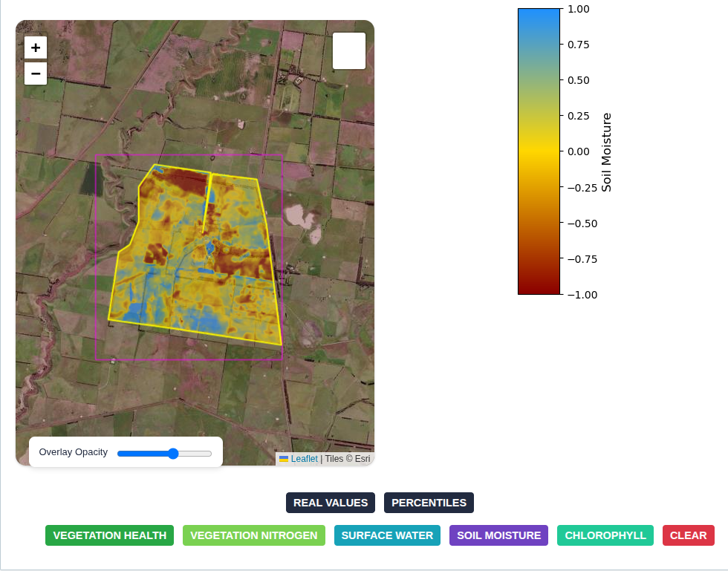Adjust the Overlay Opacity slider handle
728x571 pixels.
click(x=172, y=453)
